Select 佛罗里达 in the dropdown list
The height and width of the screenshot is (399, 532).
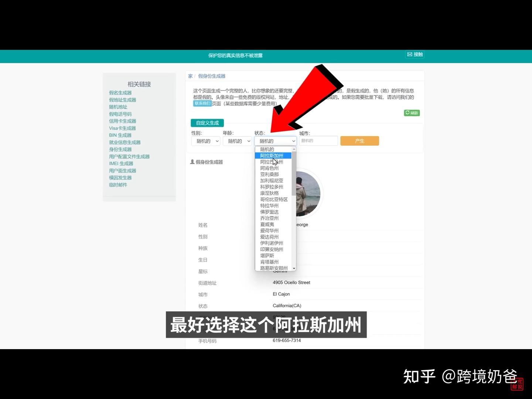269,212
